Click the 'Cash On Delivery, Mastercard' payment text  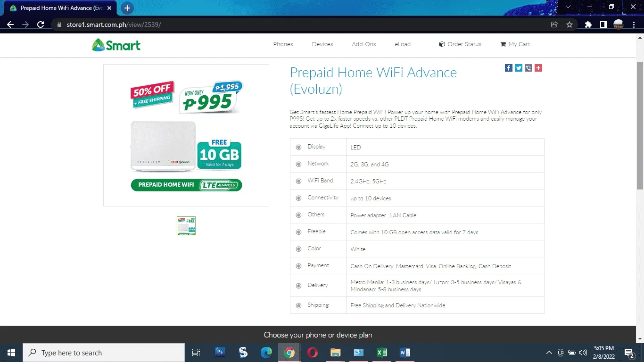point(431,266)
